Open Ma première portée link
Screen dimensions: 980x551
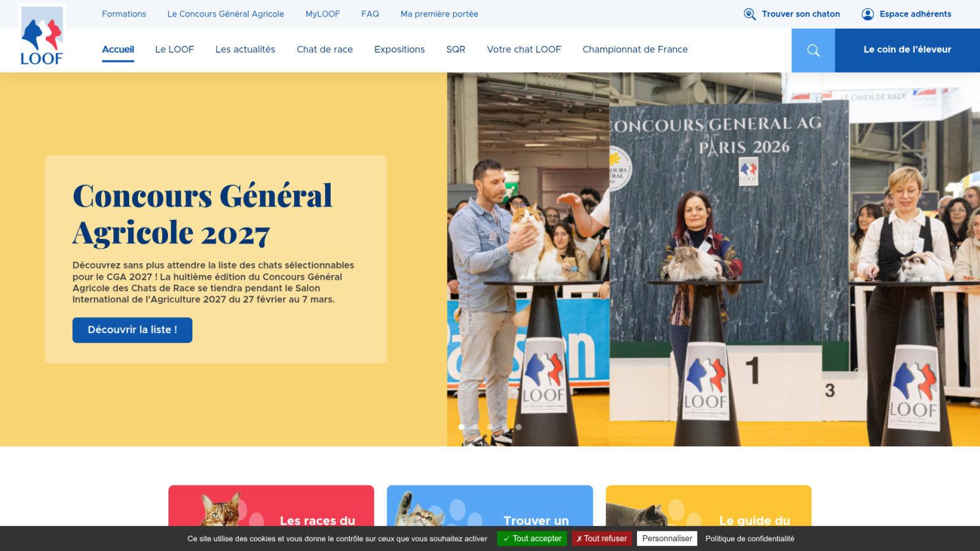point(439,14)
